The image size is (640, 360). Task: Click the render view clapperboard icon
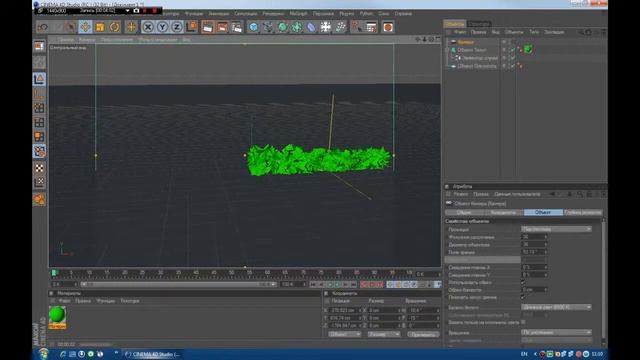[x=207, y=27]
